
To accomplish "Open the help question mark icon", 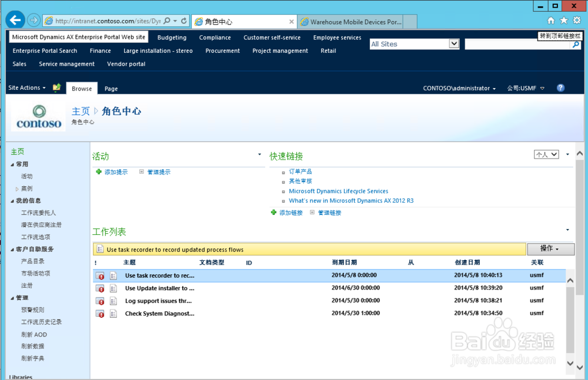I will tap(560, 88).
